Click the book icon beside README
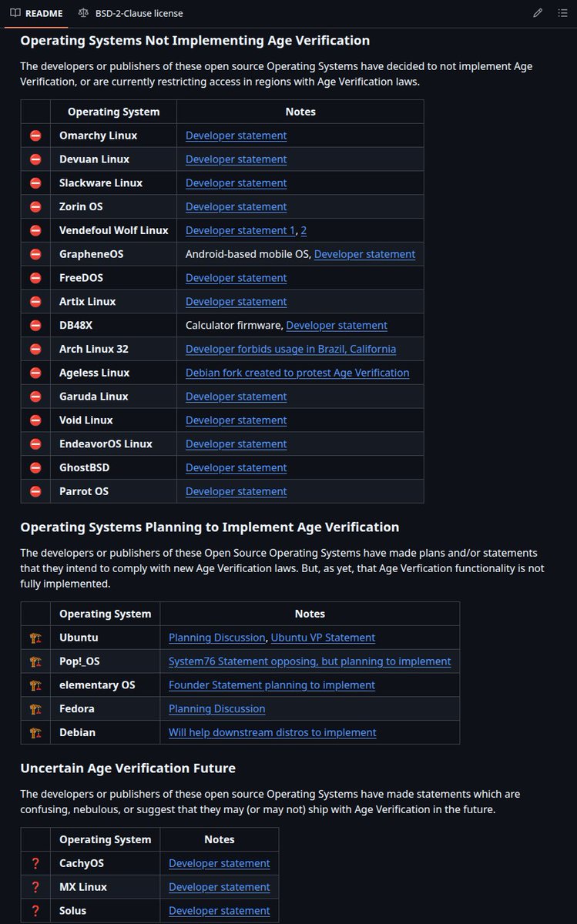 pyautogui.click(x=15, y=13)
